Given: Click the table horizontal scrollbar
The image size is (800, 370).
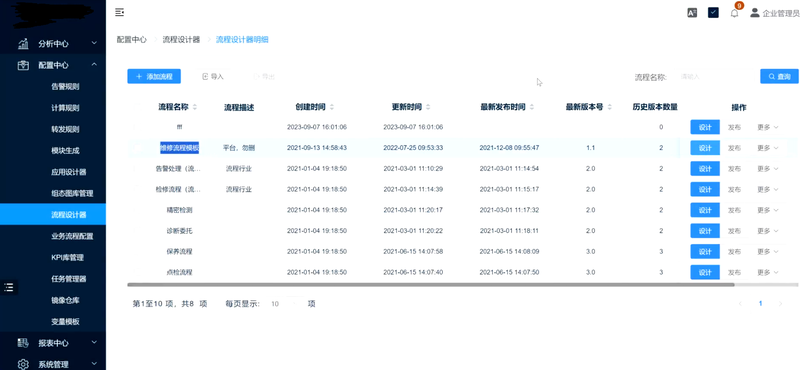Looking at the screenshot, I should tap(430, 284).
